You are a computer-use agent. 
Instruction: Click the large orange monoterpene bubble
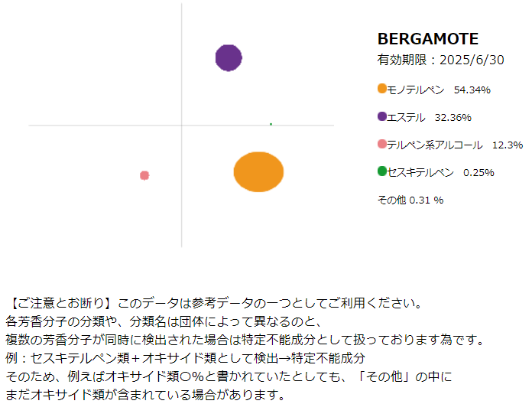[x=258, y=172]
